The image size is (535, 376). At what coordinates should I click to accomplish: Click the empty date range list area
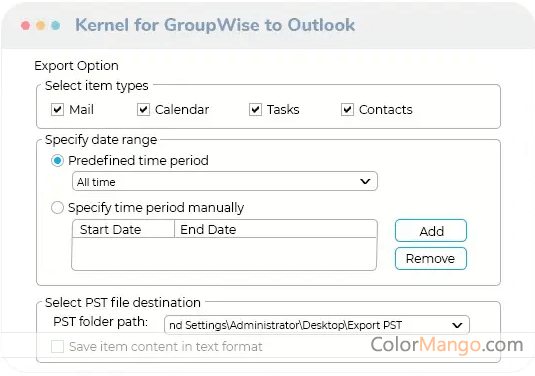pos(224,254)
